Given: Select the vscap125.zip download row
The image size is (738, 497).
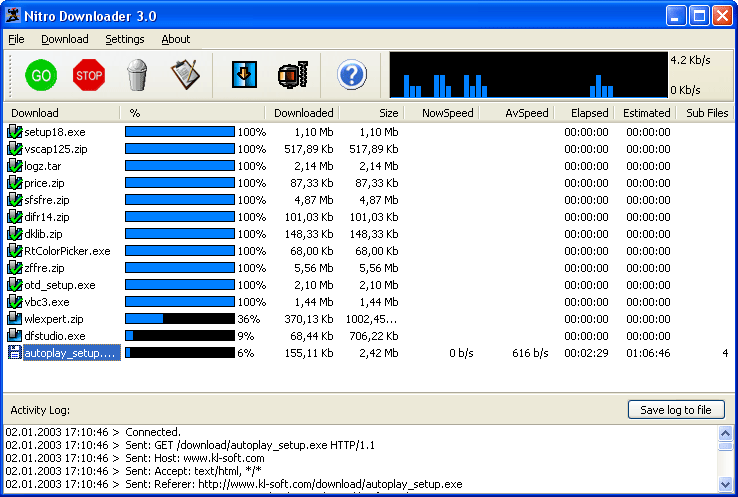Looking at the screenshot, I should click(x=369, y=149).
